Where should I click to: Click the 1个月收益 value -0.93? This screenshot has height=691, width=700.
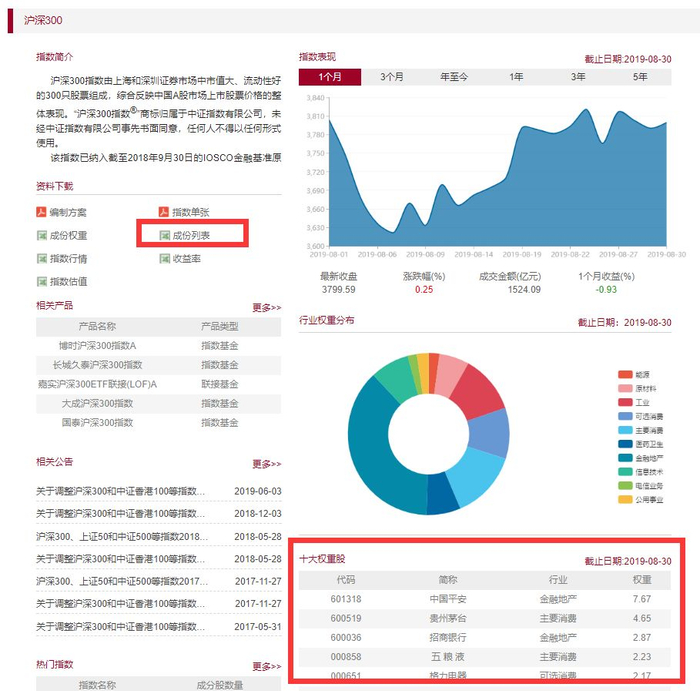606,289
